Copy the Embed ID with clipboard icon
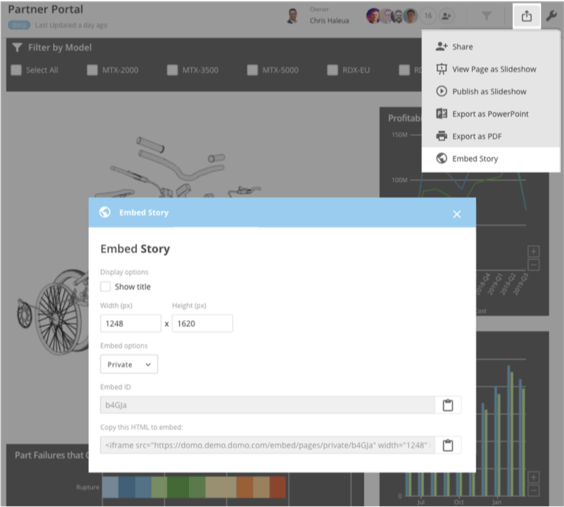 [448, 405]
